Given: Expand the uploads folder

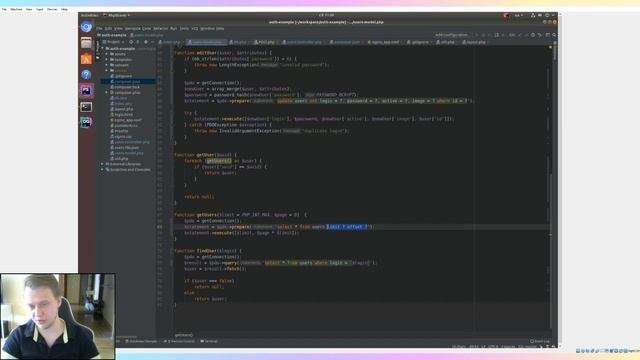Looking at the screenshot, I should click(x=107, y=65).
